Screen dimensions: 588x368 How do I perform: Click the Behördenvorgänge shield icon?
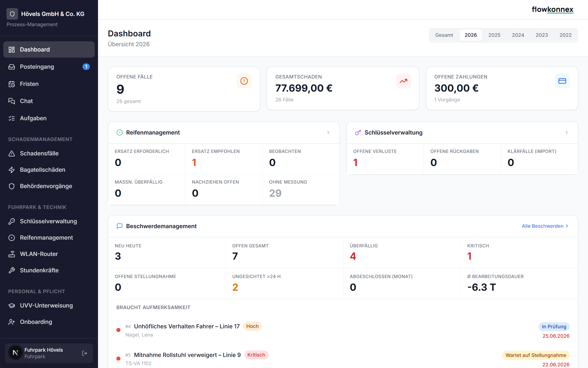tap(12, 186)
